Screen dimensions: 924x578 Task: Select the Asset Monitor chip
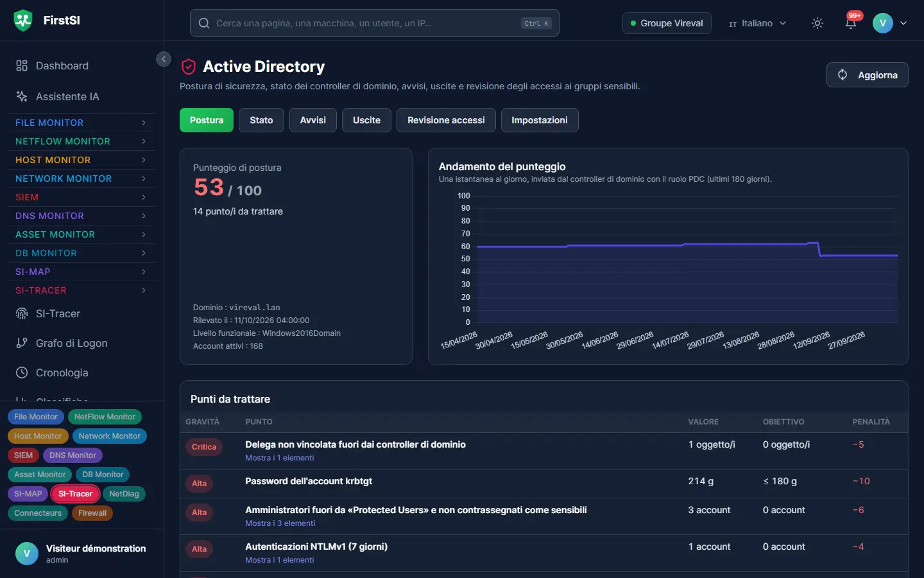tap(40, 475)
